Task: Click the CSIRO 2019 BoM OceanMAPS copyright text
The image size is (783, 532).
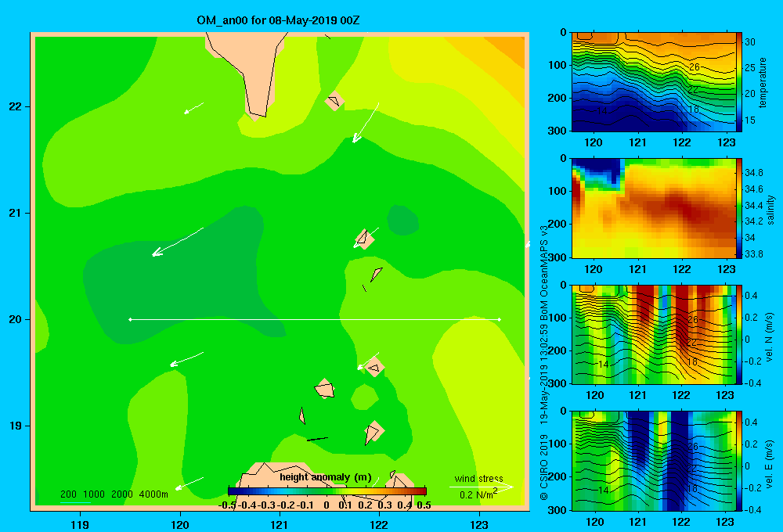Action: 544,363
